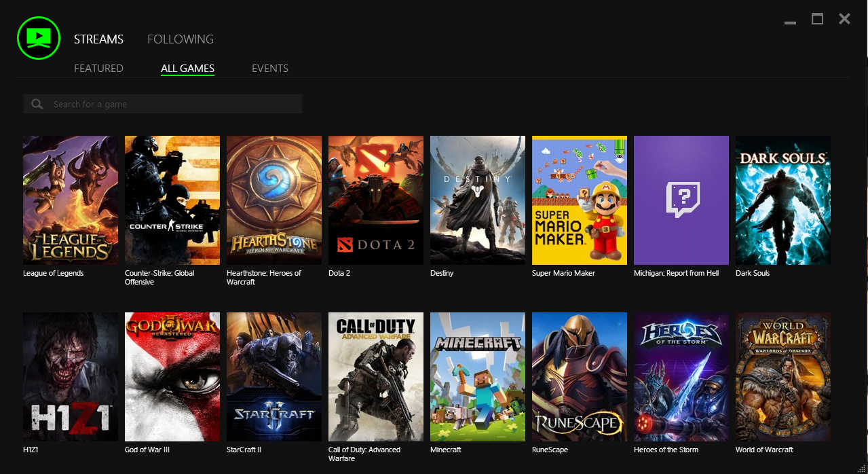This screenshot has width=868, height=474.
Task: Open the World of Warcraft title link
Action: pos(764,450)
